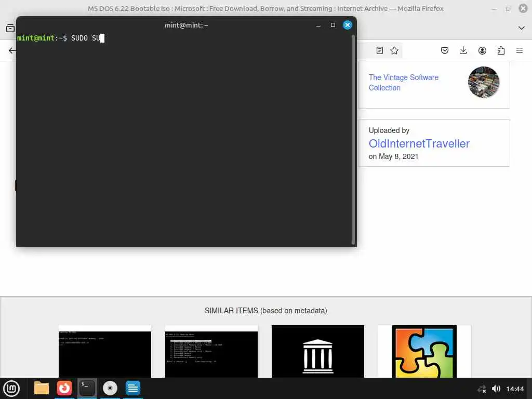
Task: Expand Firefox list all tabs chevron
Action: 522,28
